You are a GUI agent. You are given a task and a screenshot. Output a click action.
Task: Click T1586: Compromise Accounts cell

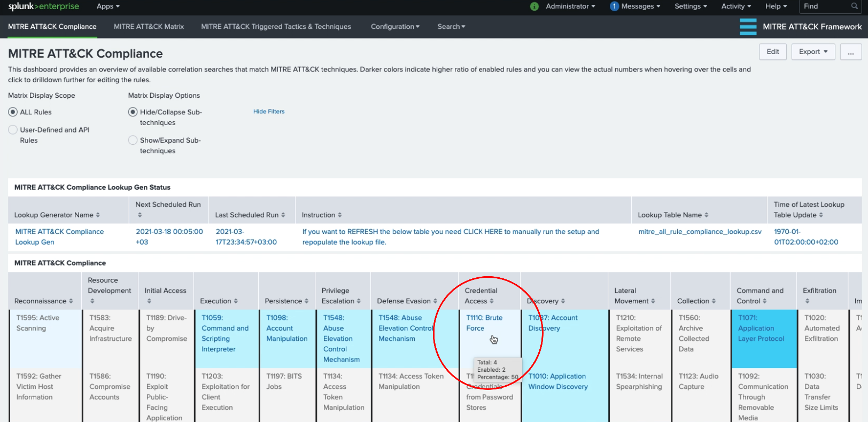pos(110,395)
